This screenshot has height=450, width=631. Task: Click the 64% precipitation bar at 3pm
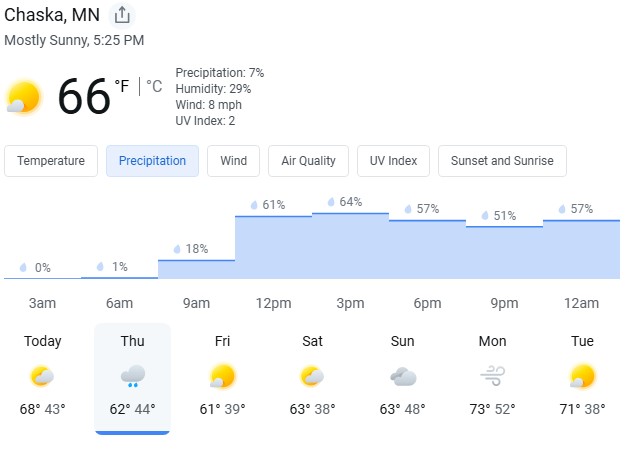click(351, 246)
